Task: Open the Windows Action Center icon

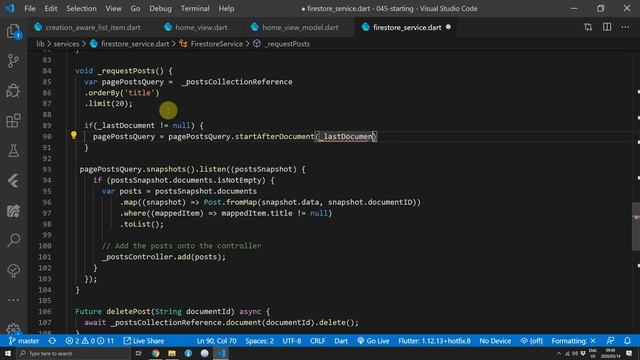Action: [x=629, y=353]
